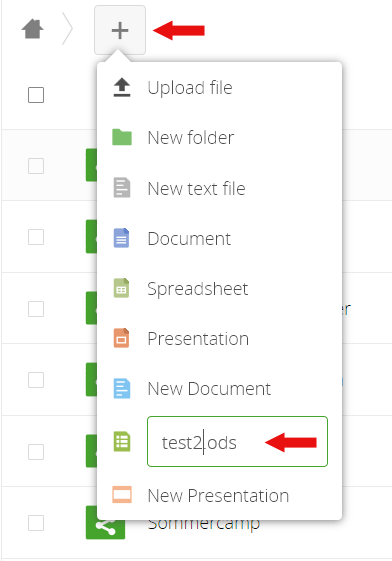Click the Upload file arrow icon

(122, 87)
